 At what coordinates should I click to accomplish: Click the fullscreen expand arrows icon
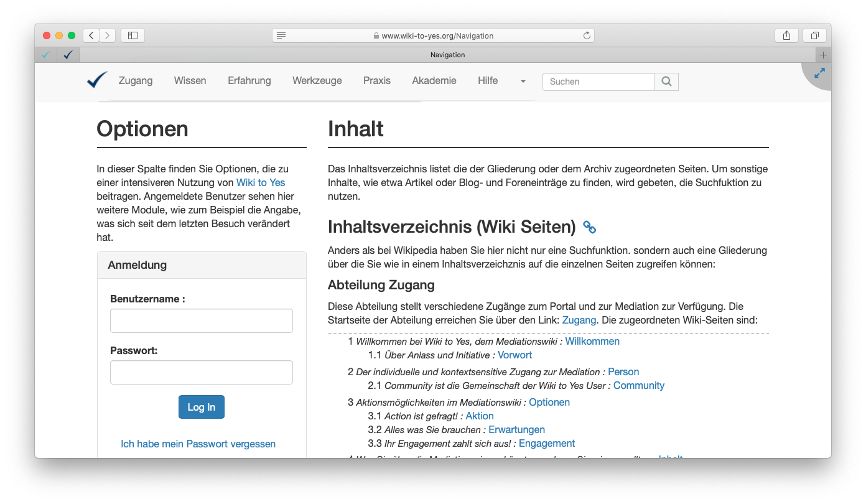click(819, 73)
